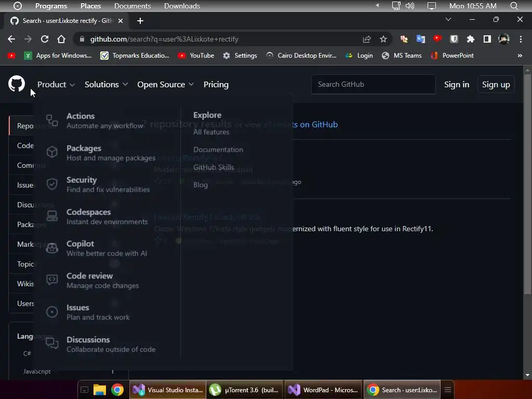Click the Issues circle icon
Viewport: 532px width, 399px height.
pyautogui.click(x=52, y=312)
